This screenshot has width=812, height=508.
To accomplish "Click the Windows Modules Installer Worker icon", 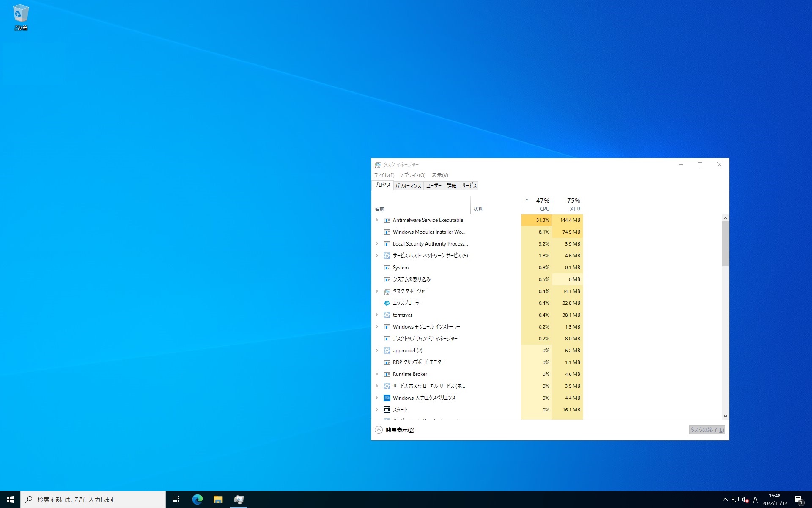I will [387, 232].
